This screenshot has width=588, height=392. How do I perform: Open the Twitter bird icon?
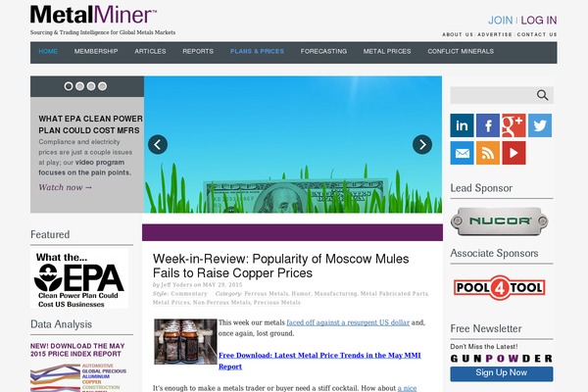540,125
